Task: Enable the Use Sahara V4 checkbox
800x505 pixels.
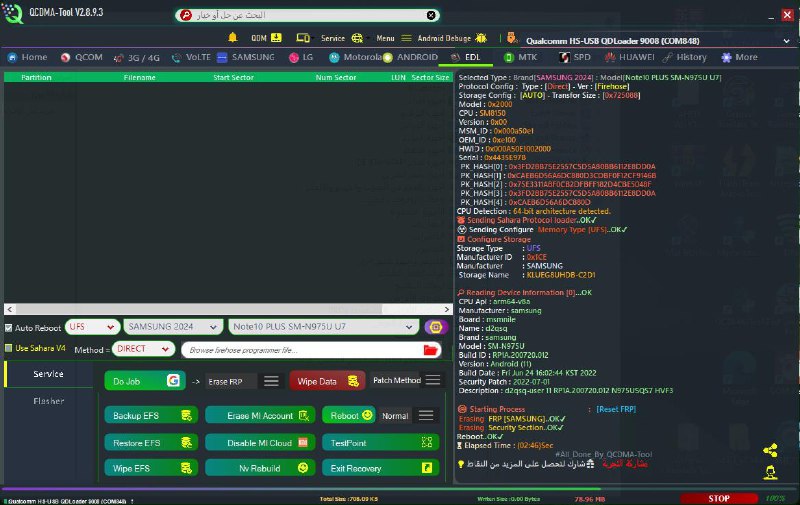Action: point(9,348)
